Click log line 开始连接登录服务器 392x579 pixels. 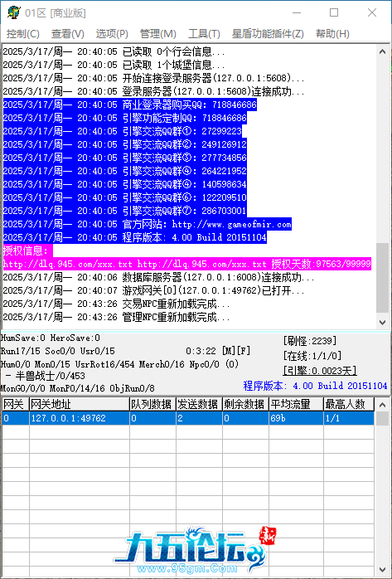click(x=154, y=78)
